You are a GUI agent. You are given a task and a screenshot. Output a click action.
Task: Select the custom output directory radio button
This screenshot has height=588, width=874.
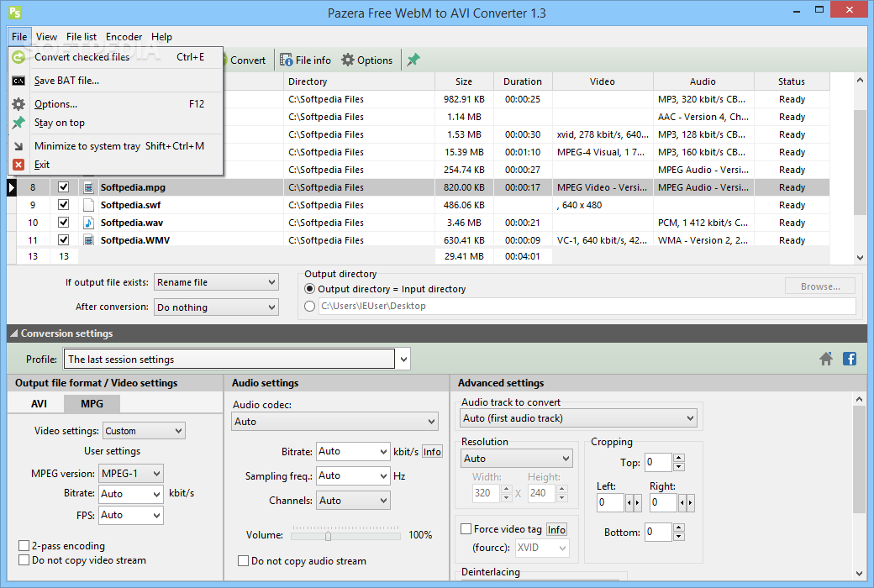pos(309,306)
